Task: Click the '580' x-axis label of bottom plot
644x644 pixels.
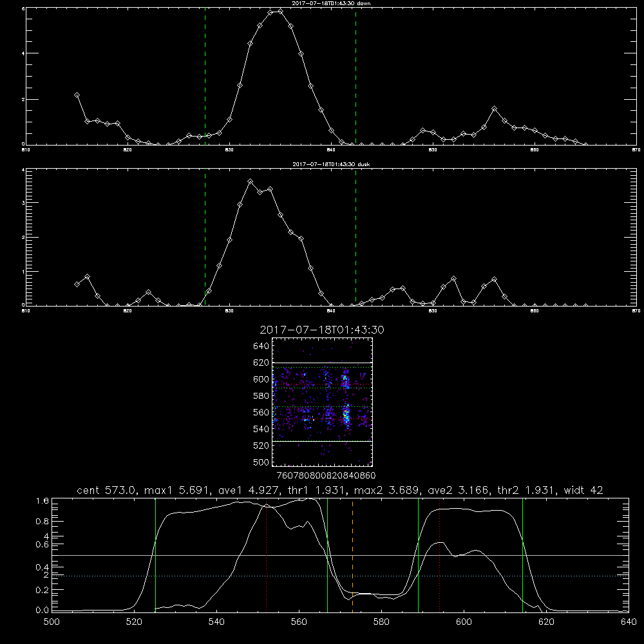Action: (x=381, y=622)
